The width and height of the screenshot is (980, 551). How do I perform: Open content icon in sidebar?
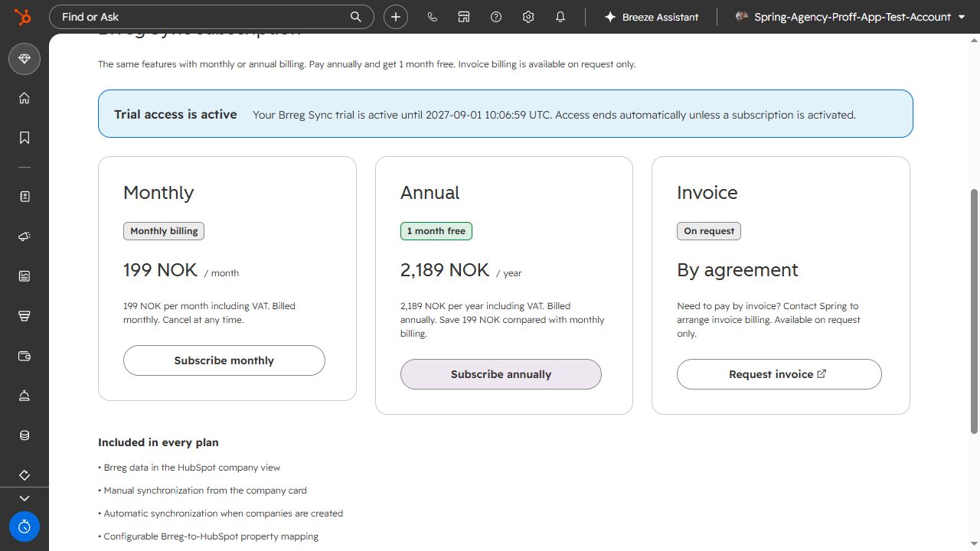pos(24,276)
